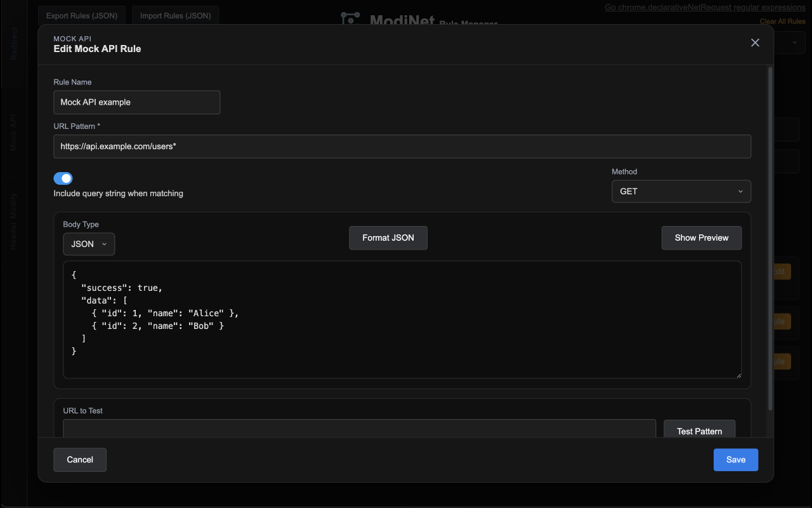
Task: Click Show Preview for the response body
Action: coord(701,237)
